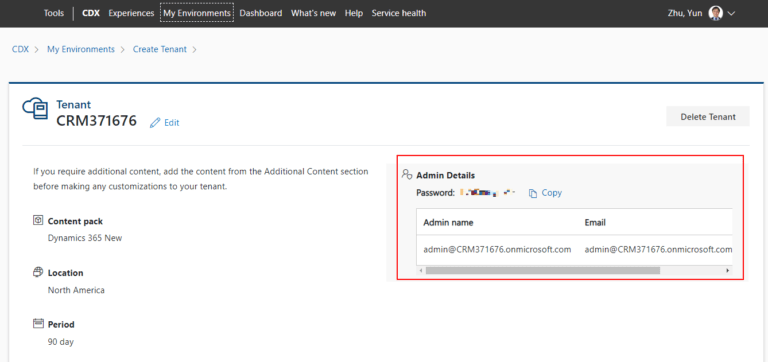The width and height of the screenshot is (768, 362).
Task: Click the Period label
Action: 61,324
